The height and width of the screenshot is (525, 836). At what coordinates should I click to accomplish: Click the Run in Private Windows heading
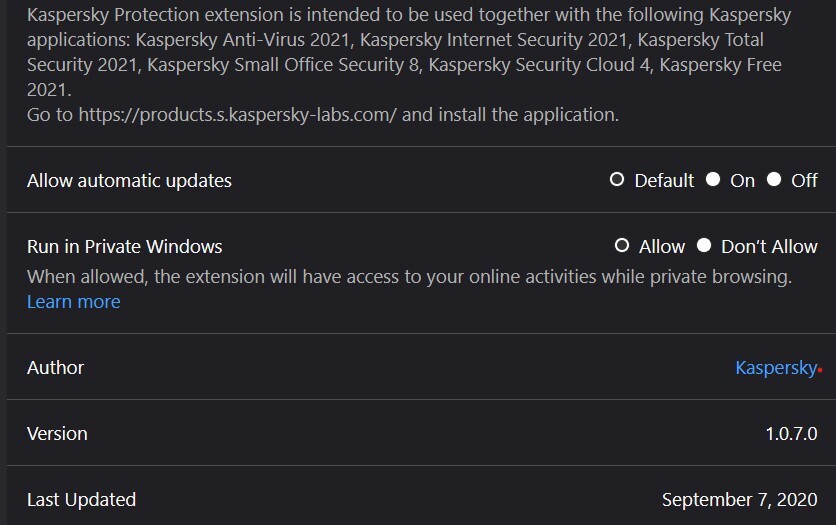124,246
